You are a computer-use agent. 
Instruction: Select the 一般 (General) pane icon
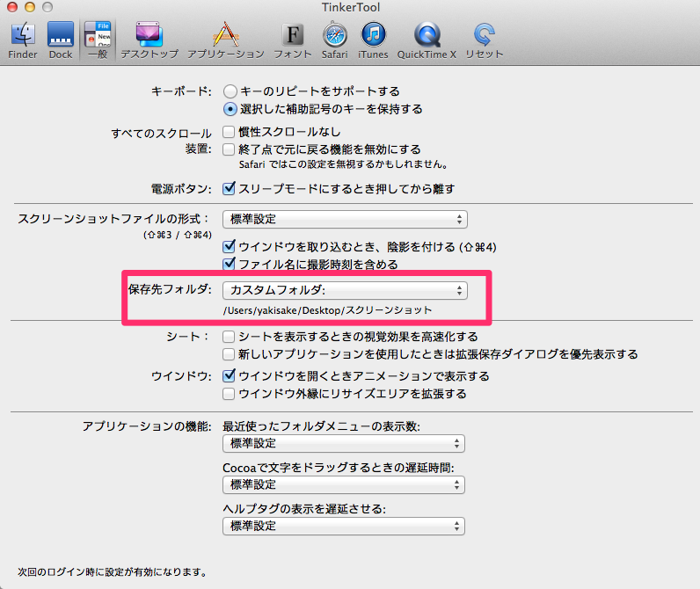(98, 40)
